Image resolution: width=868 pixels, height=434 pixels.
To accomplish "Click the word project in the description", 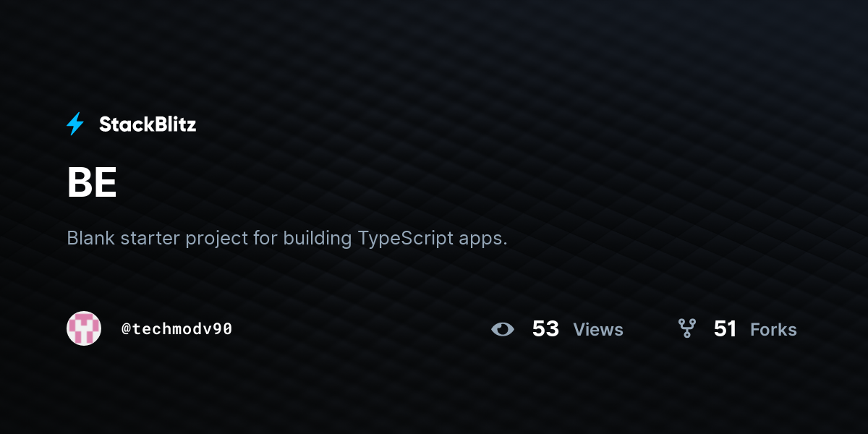I will (x=217, y=239).
